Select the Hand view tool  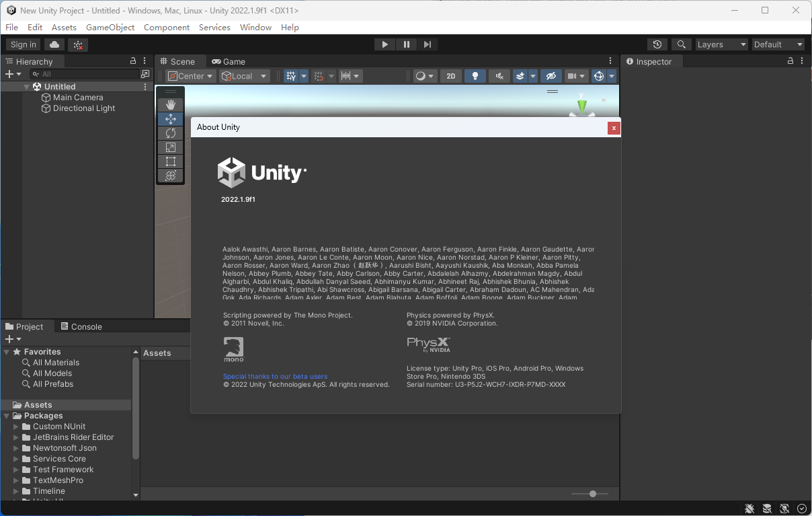pyautogui.click(x=170, y=104)
